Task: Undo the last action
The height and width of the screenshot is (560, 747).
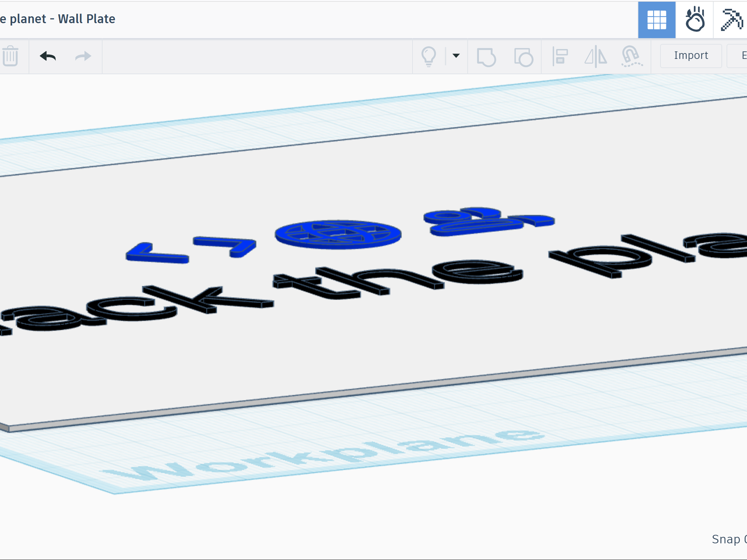Action: 48,56
